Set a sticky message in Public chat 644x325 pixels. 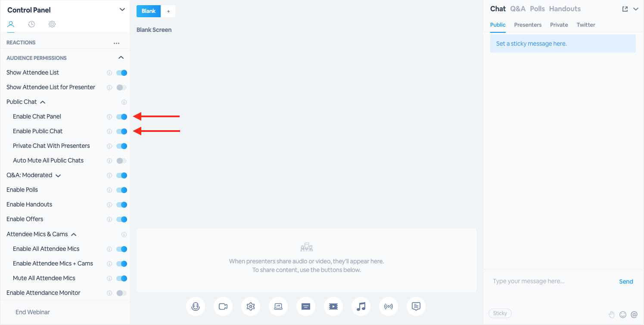[531, 44]
